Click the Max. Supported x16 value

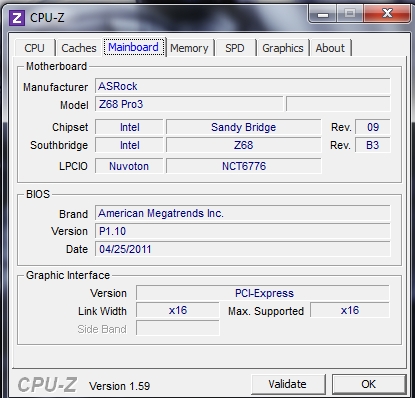[x=350, y=311]
